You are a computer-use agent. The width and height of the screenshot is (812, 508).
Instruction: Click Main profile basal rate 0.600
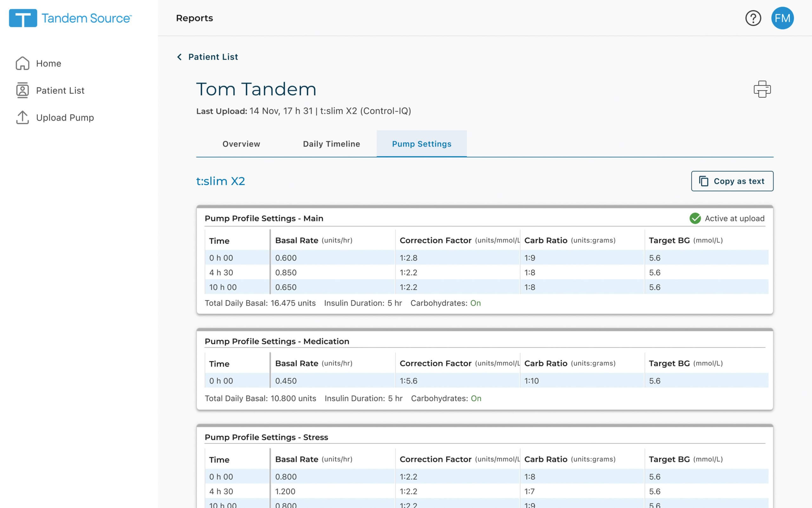286,258
